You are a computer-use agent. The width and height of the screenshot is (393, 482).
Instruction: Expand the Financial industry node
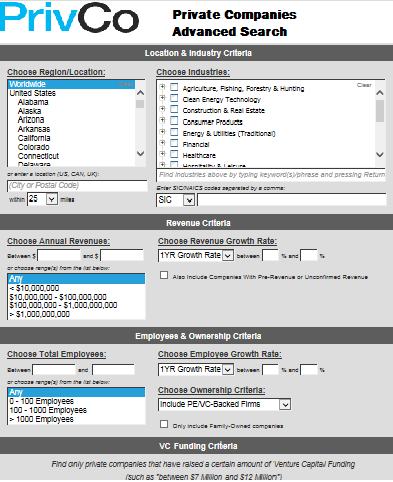tap(162, 143)
